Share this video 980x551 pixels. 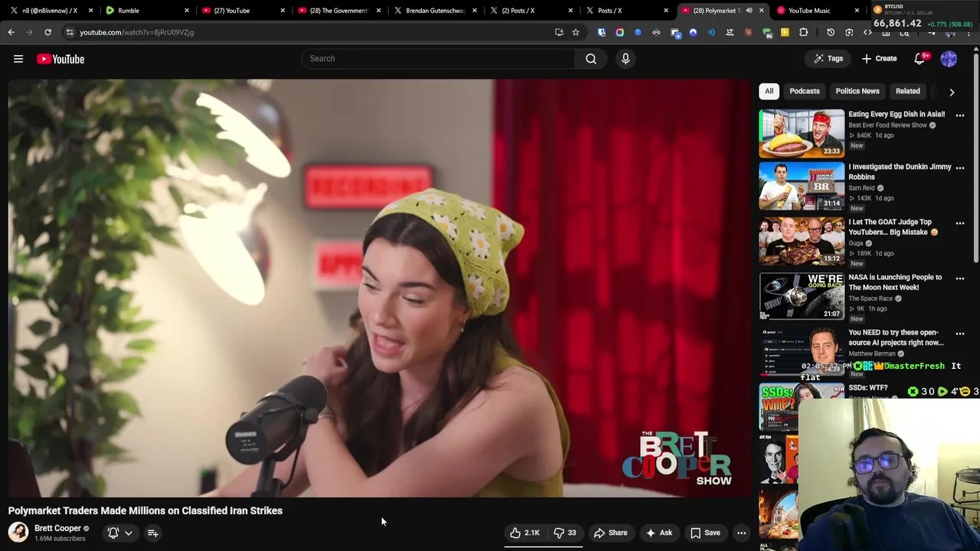[610, 533]
